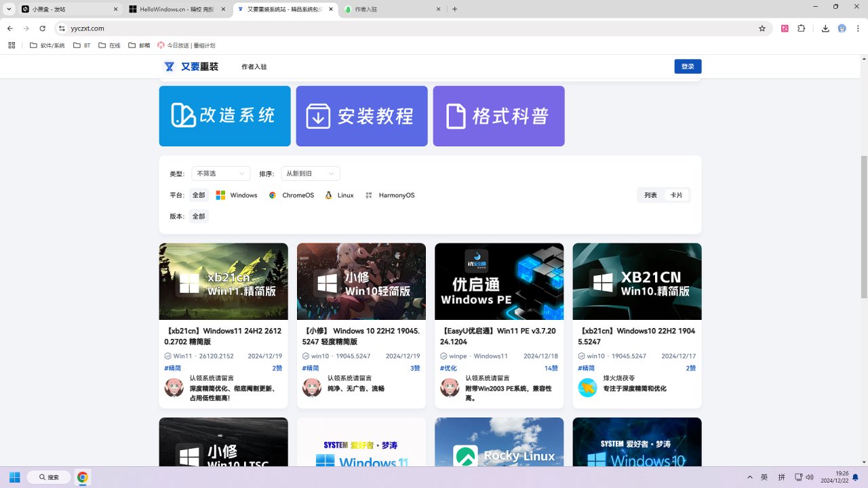Click the avatar on the EasyU优启通 card
The height and width of the screenshot is (488, 868).
pos(450,388)
